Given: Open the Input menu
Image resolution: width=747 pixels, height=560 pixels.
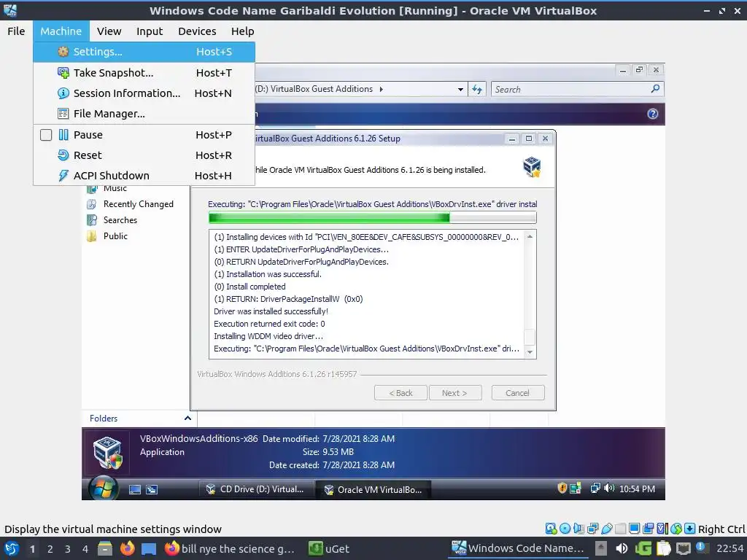Looking at the screenshot, I should click(150, 31).
